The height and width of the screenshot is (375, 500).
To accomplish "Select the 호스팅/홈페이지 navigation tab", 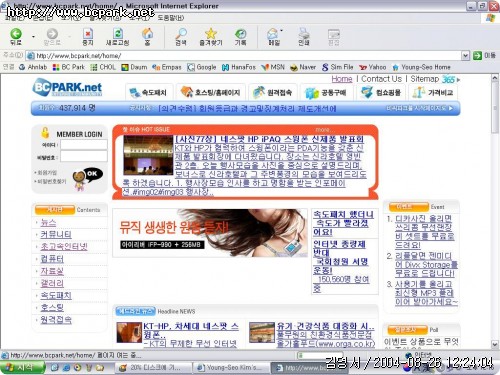I will click(x=211, y=92).
